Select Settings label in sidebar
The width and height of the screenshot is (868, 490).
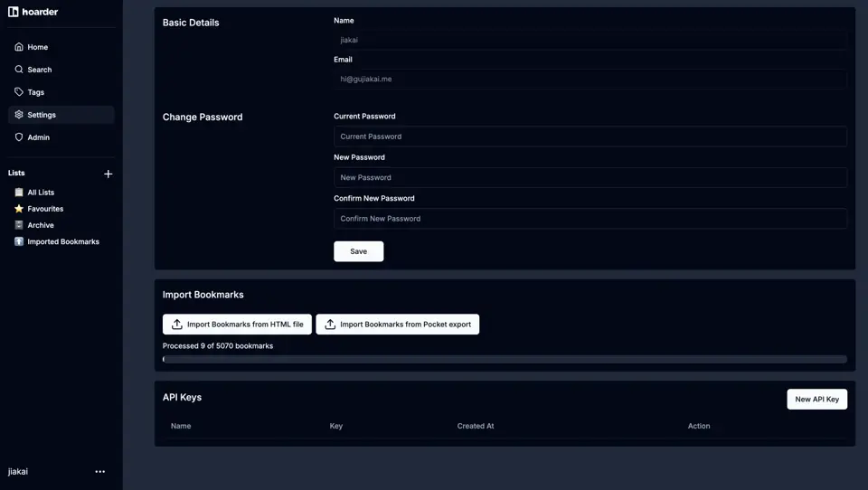coord(42,115)
